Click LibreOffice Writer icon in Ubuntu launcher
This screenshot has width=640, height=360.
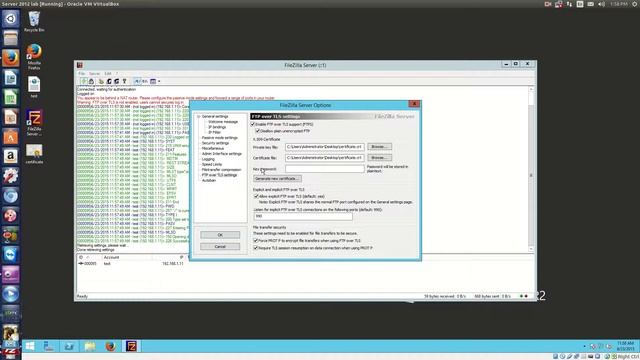coord(11,78)
